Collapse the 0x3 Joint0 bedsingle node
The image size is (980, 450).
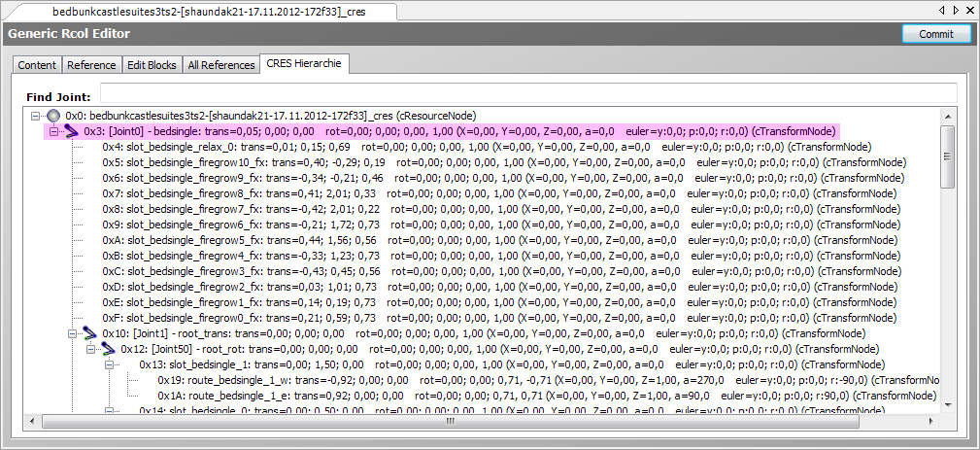point(55,131)
